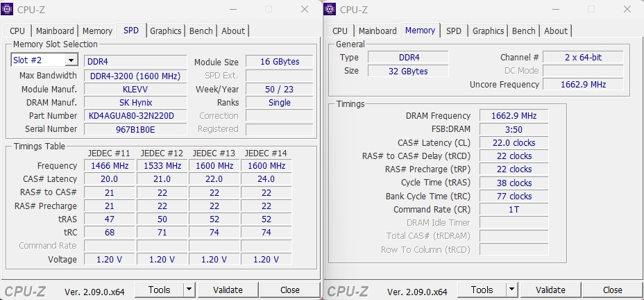Click Close button in left window
The image size is (644, 300).
(290, 290)
